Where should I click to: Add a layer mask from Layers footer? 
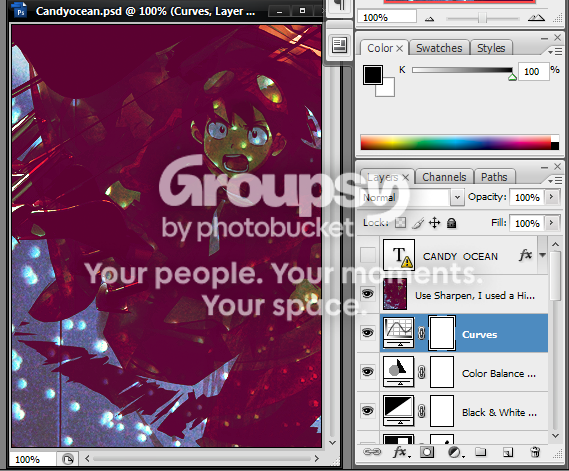click(x=427, y=452)
